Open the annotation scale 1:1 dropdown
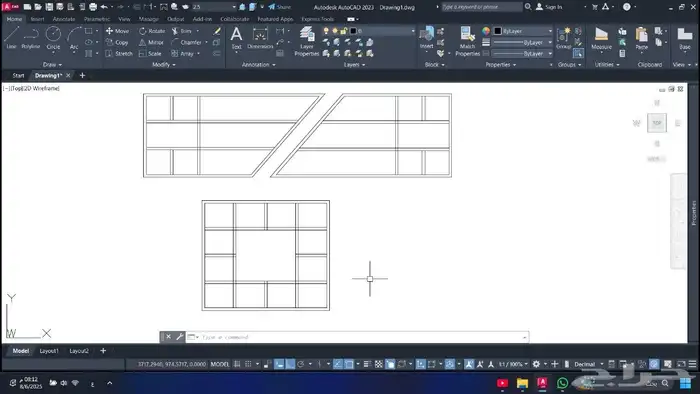 (x=512, y=364)
